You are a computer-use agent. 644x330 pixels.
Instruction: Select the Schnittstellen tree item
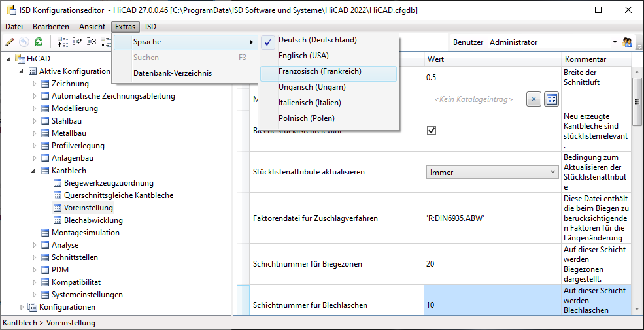75,257
